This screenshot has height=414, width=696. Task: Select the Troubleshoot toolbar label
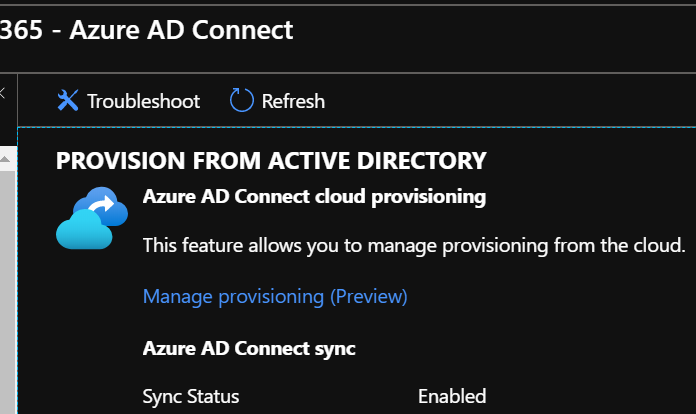click(x=143, y=101)
